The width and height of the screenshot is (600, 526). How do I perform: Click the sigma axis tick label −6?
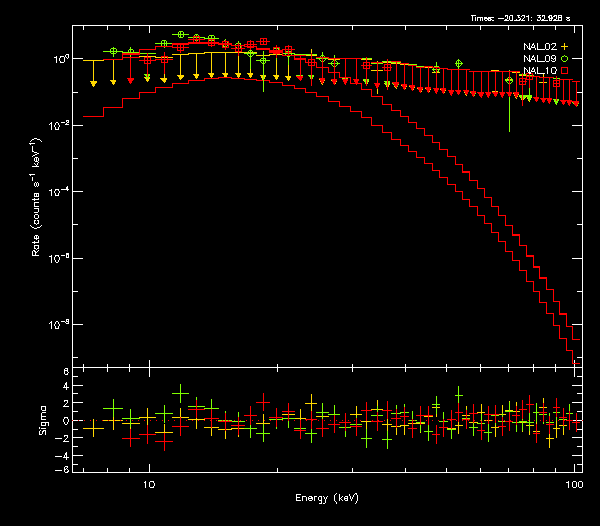tap(64, 469)
